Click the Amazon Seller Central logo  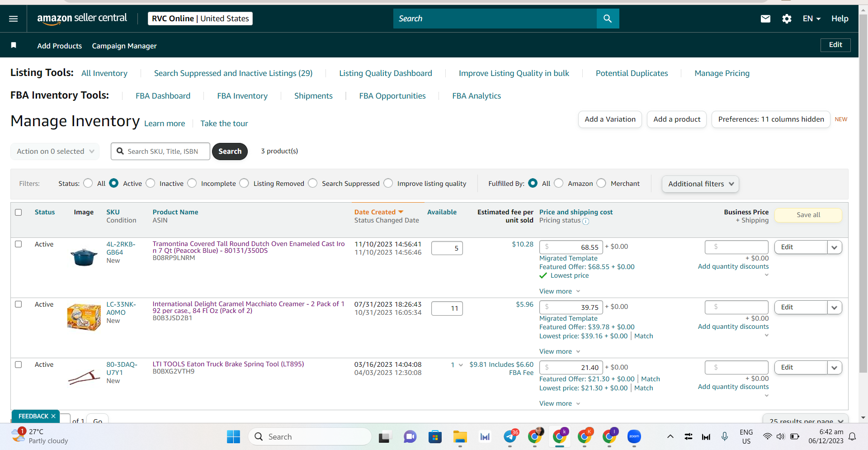click(82, 19)
